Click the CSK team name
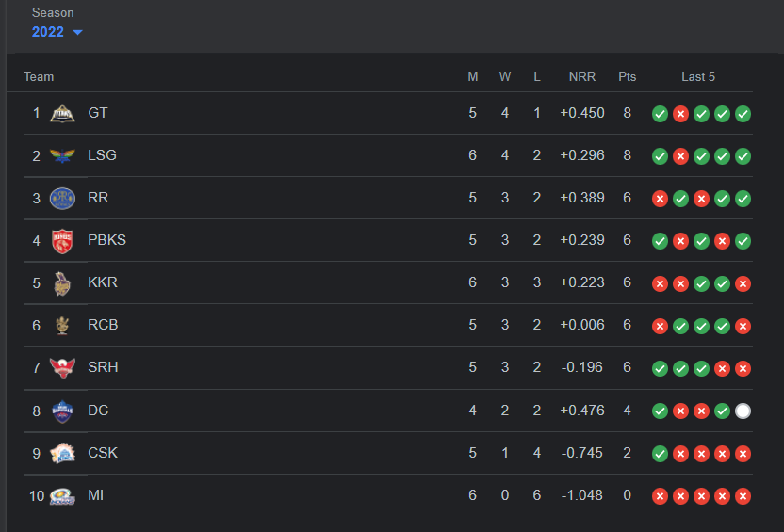 103,453
